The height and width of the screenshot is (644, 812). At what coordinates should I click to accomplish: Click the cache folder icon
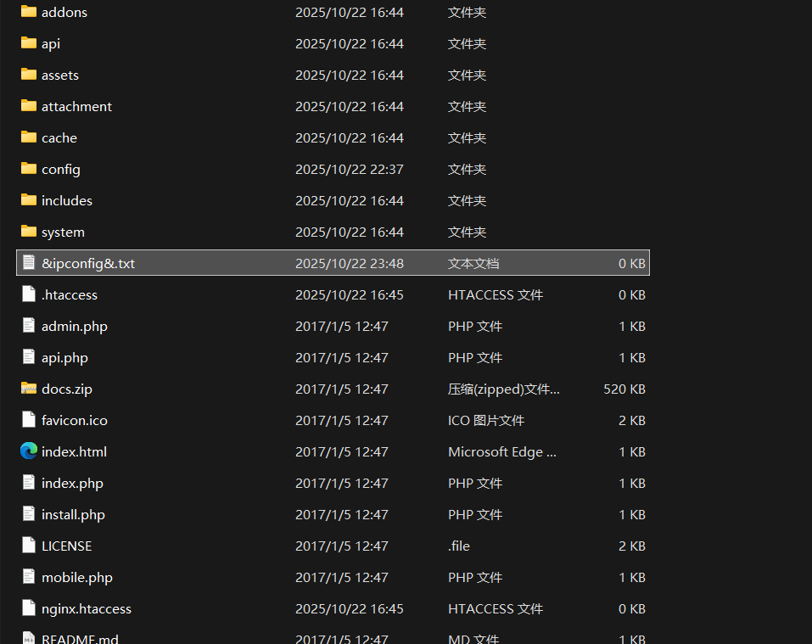(x=29, y=137)
